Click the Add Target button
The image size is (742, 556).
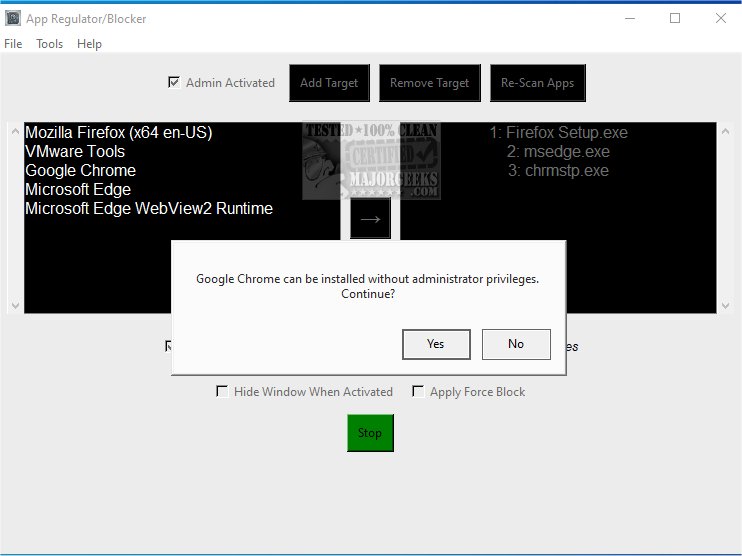coord(329,83)
